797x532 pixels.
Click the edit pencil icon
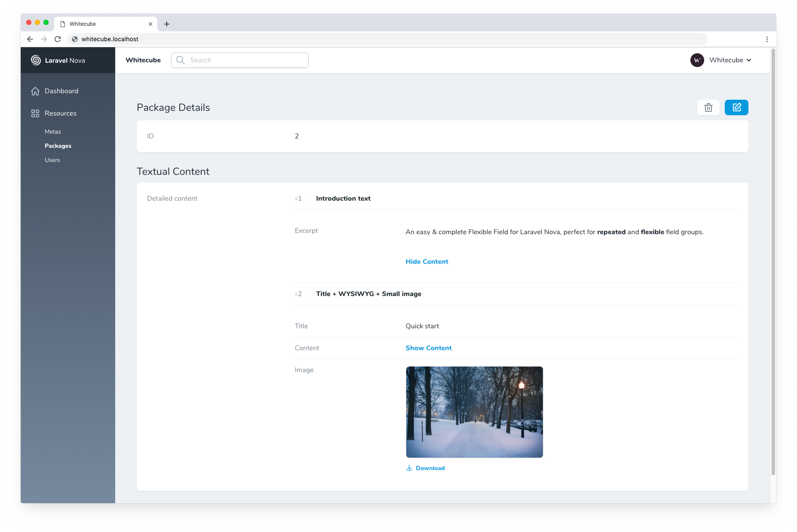pos(736,107)
